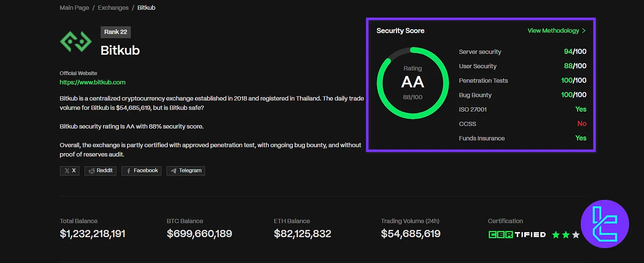Click the Funds Insurance Yes value
This screenshot has height=263, width=644.
pos(580,138)
